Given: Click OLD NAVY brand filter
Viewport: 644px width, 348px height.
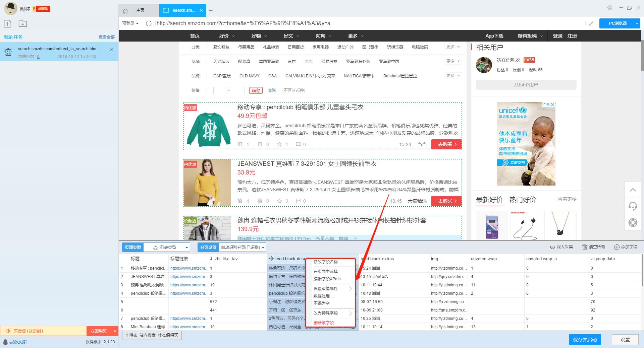Looking at the screenshot, I should coord(249,76).
